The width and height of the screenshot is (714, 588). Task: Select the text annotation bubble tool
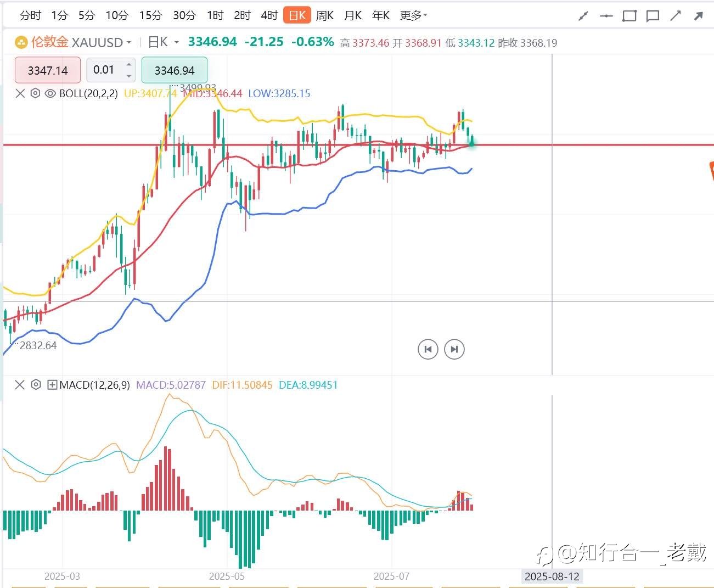click(653, 16)
